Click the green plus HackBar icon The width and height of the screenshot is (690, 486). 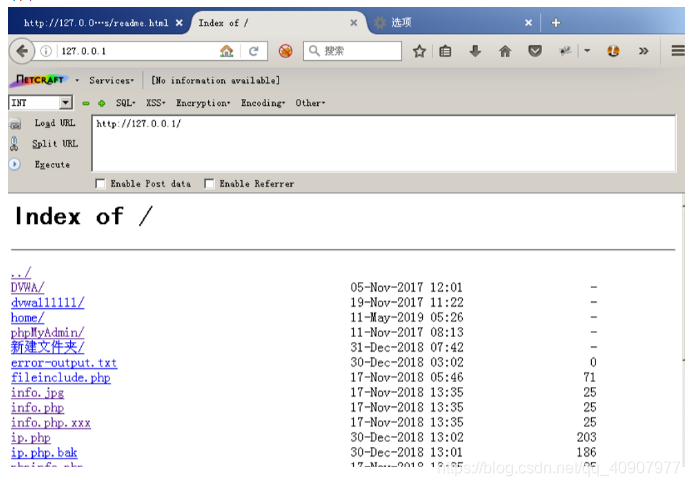[102, 103]
